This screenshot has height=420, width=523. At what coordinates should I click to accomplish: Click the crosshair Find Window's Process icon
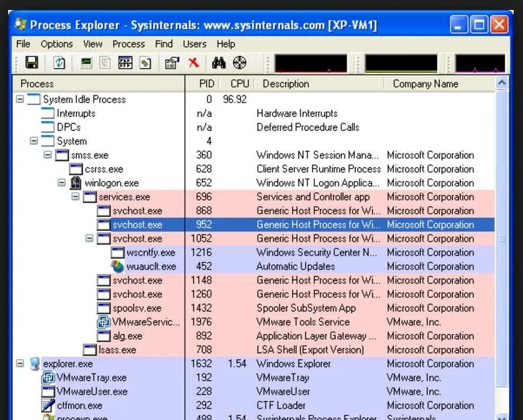pos(239,63)
